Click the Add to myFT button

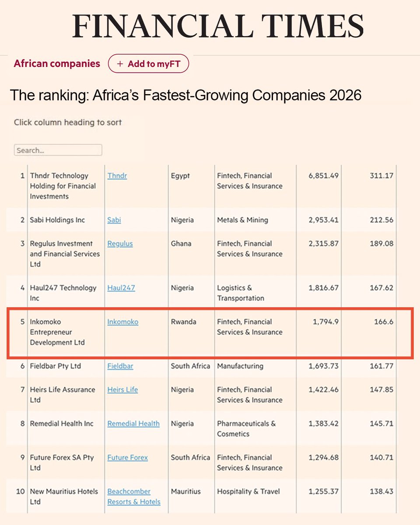pyautogui.click(x=148, y=64)
